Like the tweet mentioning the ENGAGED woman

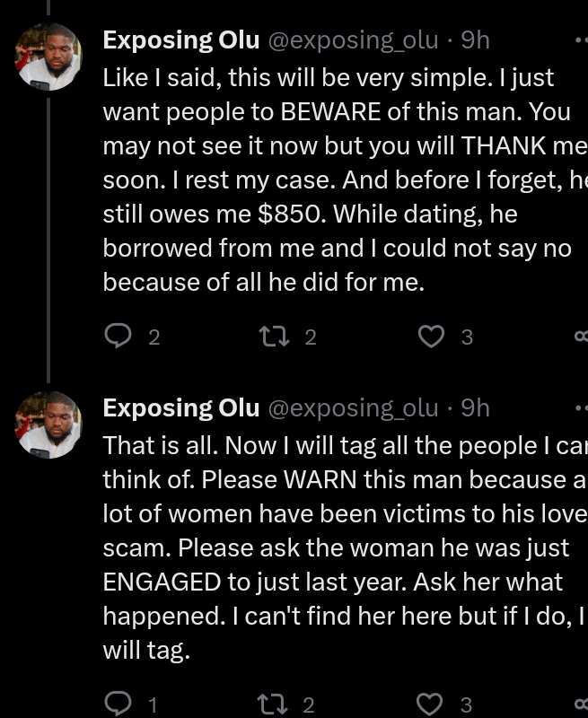coord(432,705)
